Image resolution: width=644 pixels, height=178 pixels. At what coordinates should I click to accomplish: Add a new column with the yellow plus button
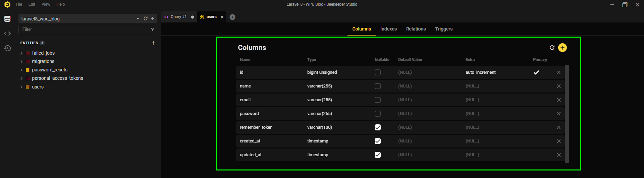tap(562, 48)
